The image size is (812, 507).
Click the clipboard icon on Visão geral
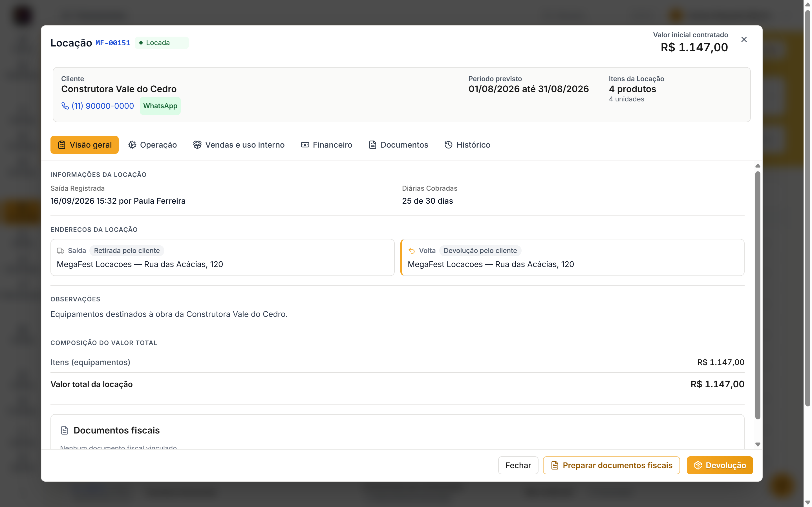tap(62, 145)
